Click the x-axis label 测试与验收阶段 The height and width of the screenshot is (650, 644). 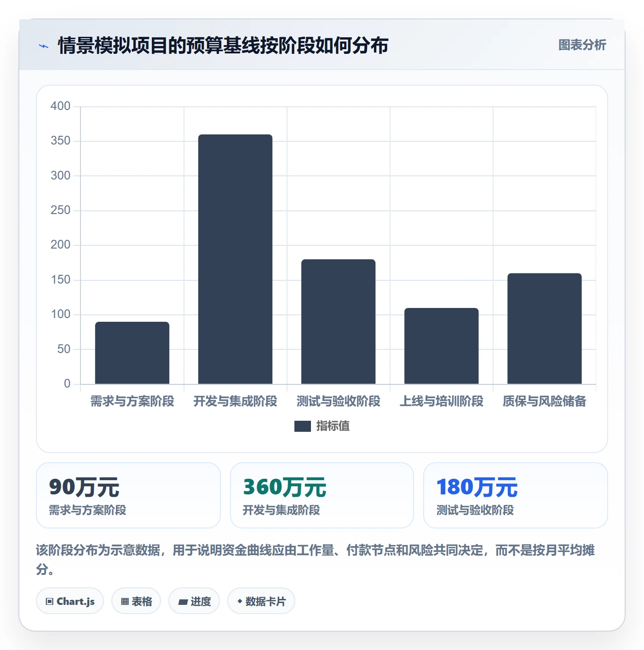pos(339,401)
